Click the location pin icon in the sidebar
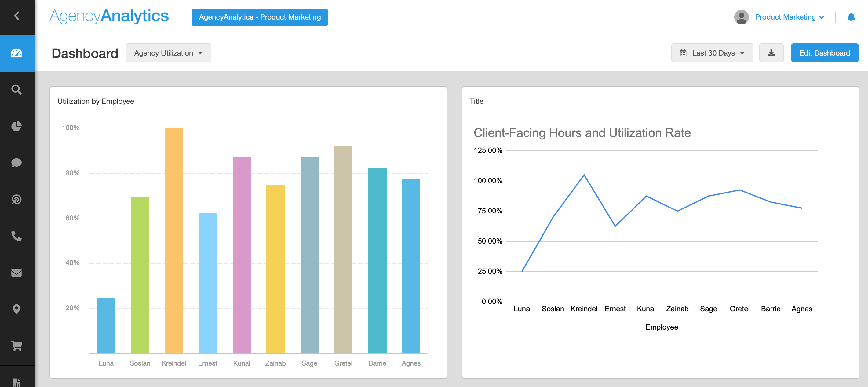Image resolution: width=868 pixels, height=387 pixels. [16, 308]
